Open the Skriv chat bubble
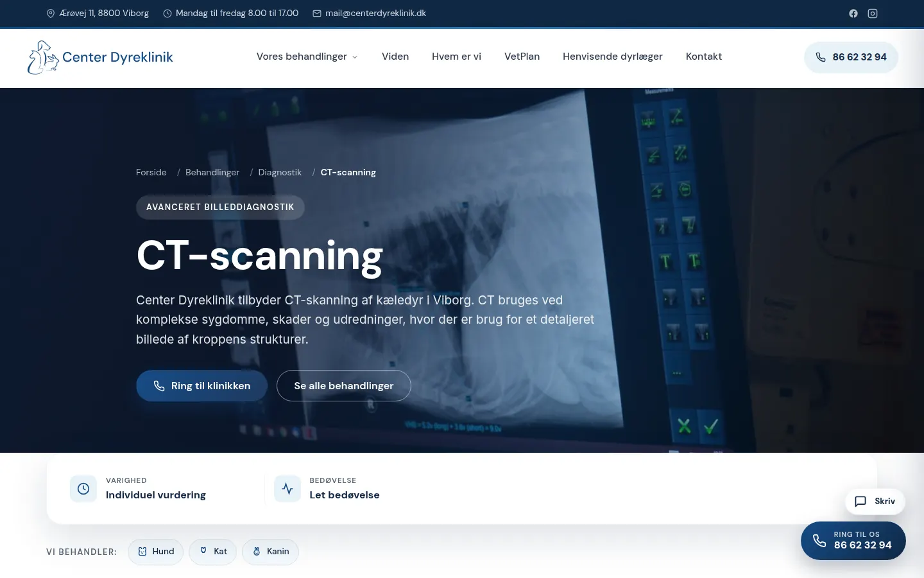This screenshot has height=578, width=924. [x=875, y=502]
